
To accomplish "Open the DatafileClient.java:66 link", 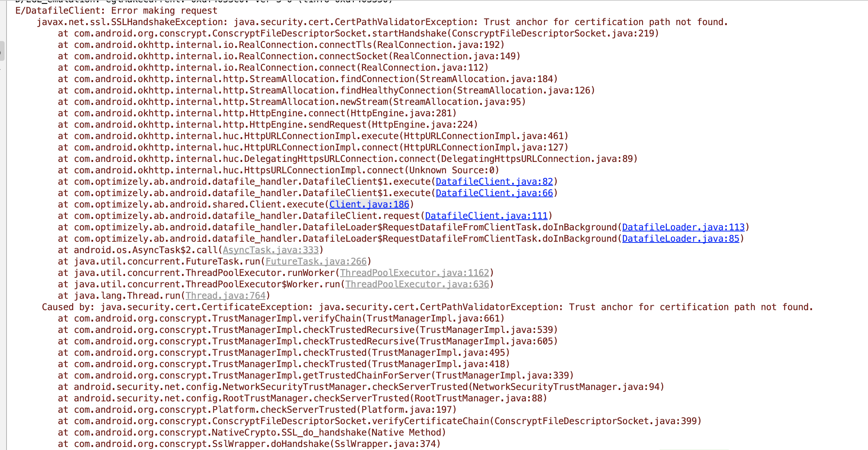I will point(494,193).
